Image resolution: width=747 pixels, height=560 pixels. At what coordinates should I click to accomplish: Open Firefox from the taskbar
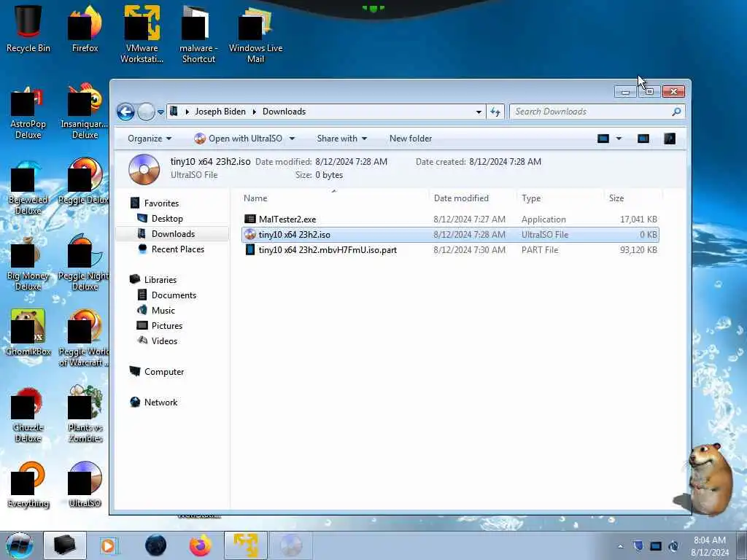click(x=201, y=545)
